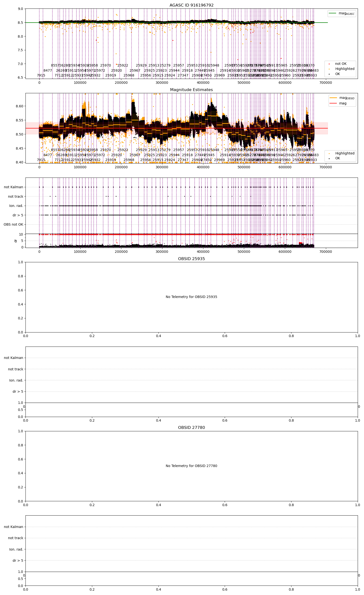Click the orange mag OBSID legend line
364x595 pixels.
point(333,98)
